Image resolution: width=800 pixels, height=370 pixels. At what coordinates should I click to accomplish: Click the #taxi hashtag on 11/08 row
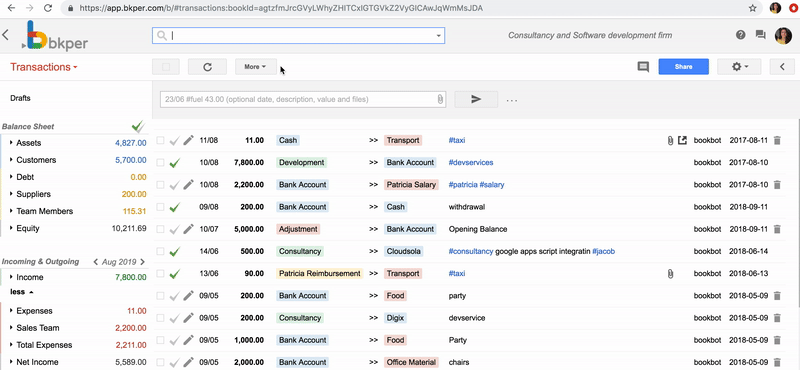coord(457,140)
